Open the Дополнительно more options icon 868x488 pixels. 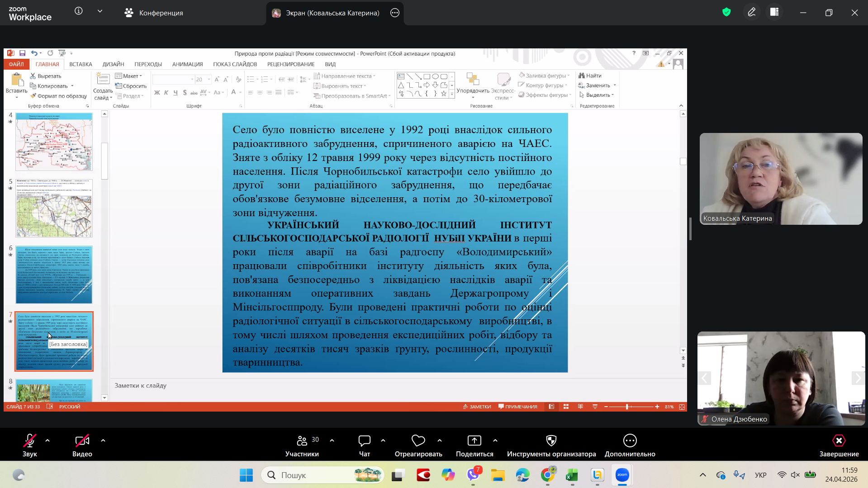630,441
